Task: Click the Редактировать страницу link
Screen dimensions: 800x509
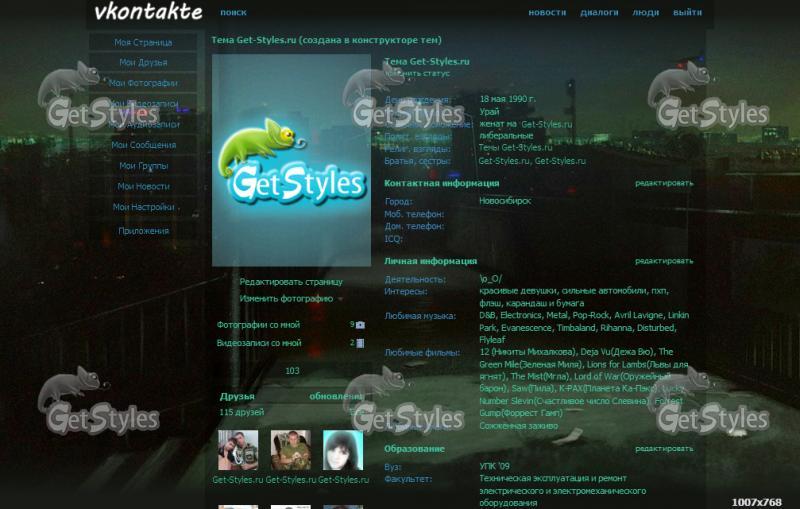Action: [291, 282]
